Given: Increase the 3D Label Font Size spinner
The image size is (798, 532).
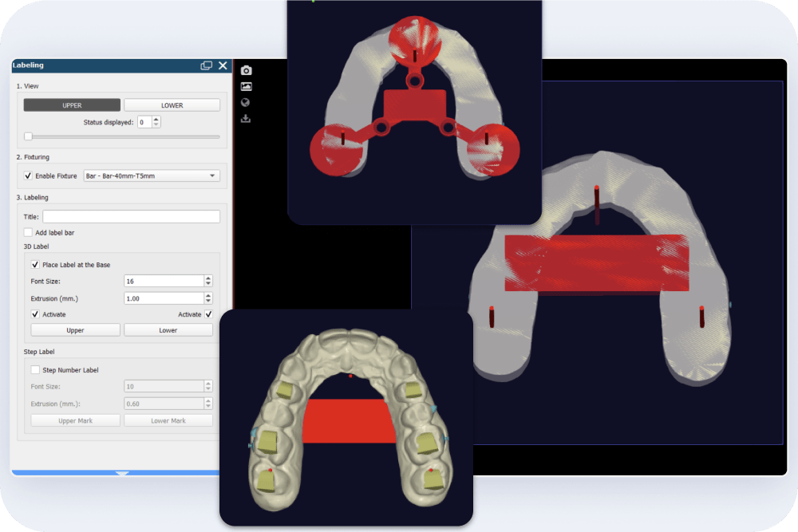Looking at the screenshot, I should coord(208,278).
